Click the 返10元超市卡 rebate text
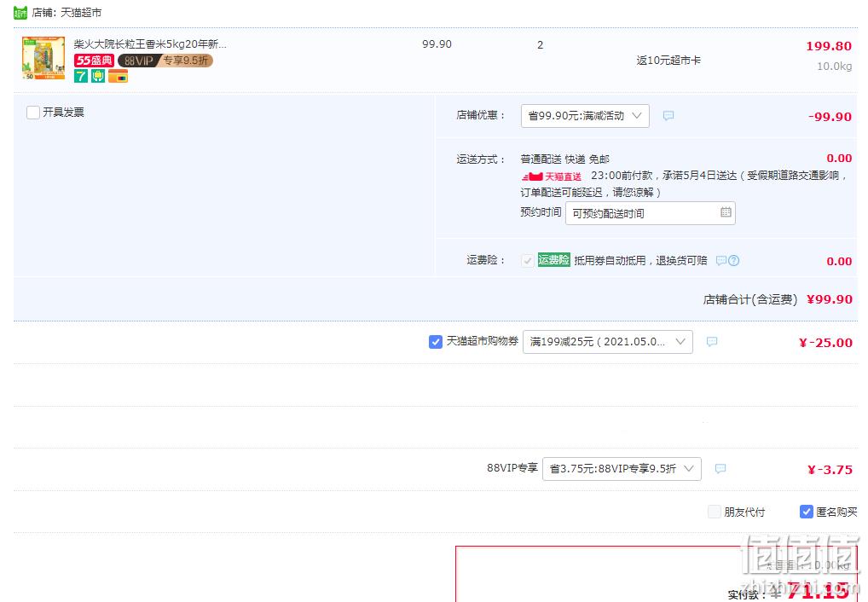Screen dimensions: 868x602 [x=668, y=61]
